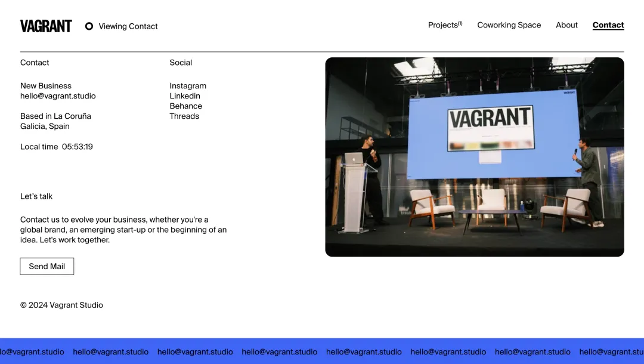The width and height of the screenshot is (644, 364).
Task: Click the circle status indicator beside Viewing Contact
Action: click(x=89, y=26)
